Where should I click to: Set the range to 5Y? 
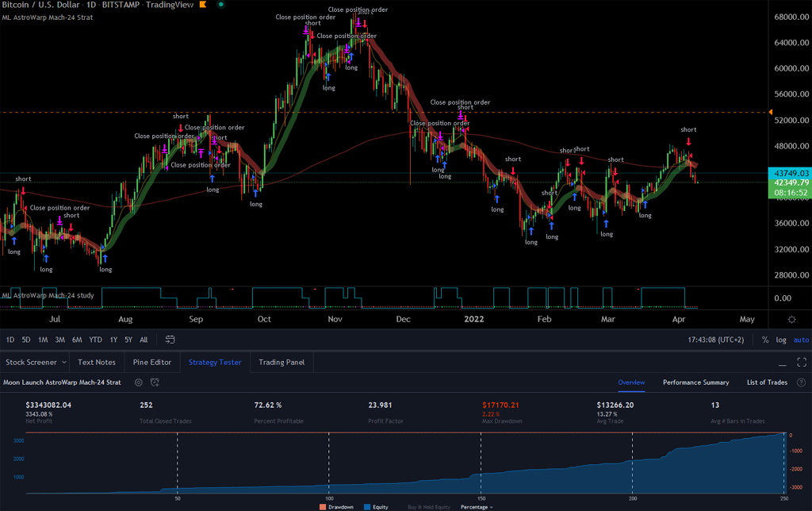pos(128,340)
